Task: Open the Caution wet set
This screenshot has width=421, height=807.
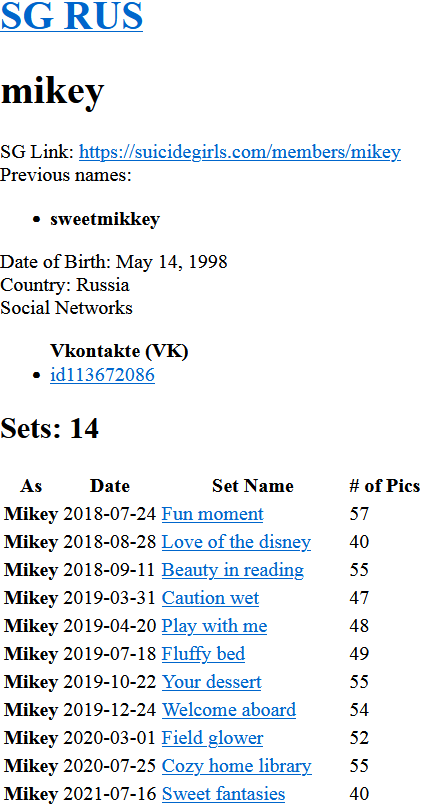Action: (x=210, y=598)
